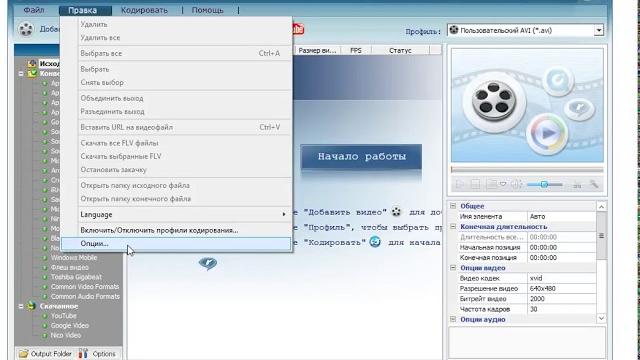The height and width of the screenshot is (360, 640).
Task: Click the Начальная позиция time value
Action: 561,247
